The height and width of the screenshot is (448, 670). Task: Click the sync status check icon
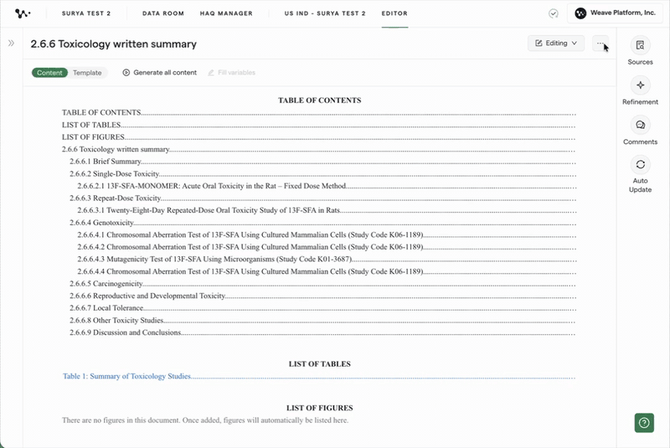tap(553, 14)
